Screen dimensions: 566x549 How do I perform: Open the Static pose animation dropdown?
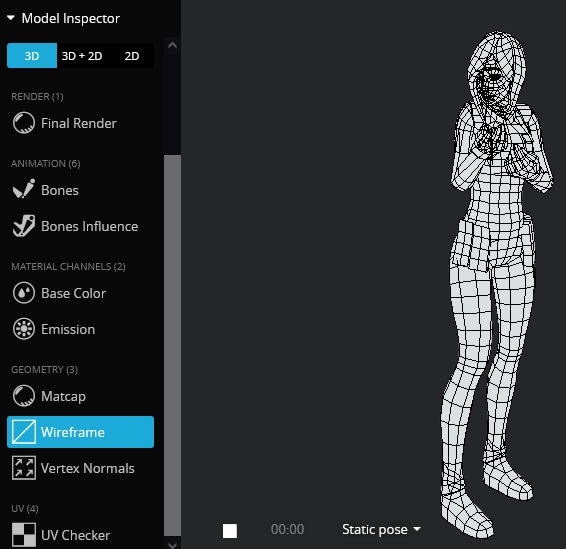click(381, 530)
